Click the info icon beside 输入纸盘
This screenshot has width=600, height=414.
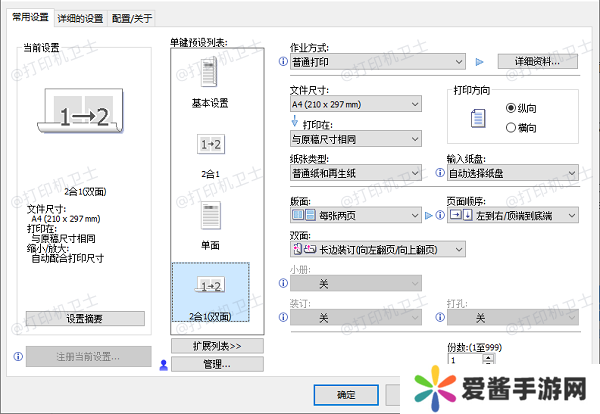[x=440, y=174]
